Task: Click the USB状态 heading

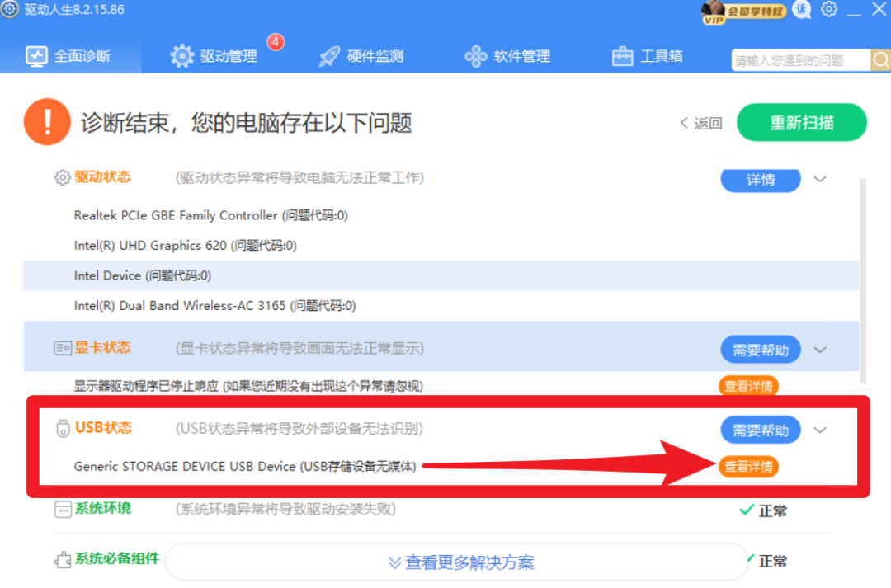Action: pyautogui.click(x=103, y=428)
